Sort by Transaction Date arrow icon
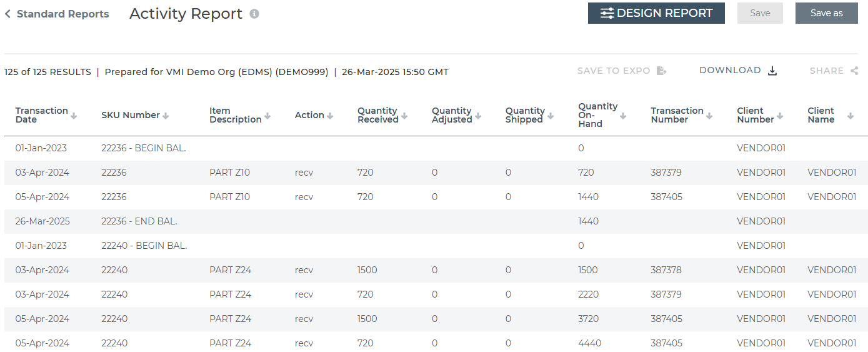 74,116
